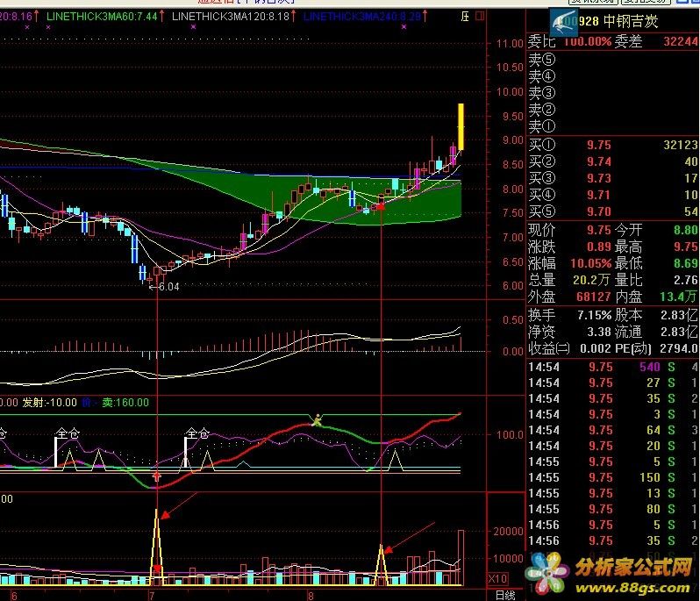Viewport: 700px width, 601px height.
Task: Select the latest yellow limit-up candlestick
Action: [x=461, y=127]
